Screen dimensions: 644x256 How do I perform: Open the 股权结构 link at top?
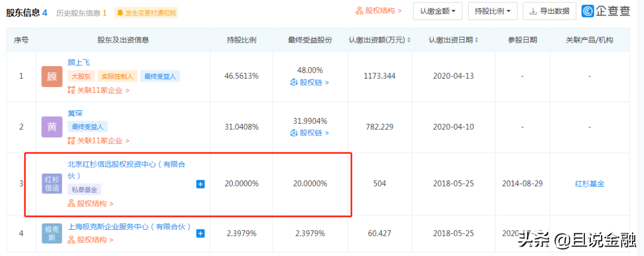379,11
